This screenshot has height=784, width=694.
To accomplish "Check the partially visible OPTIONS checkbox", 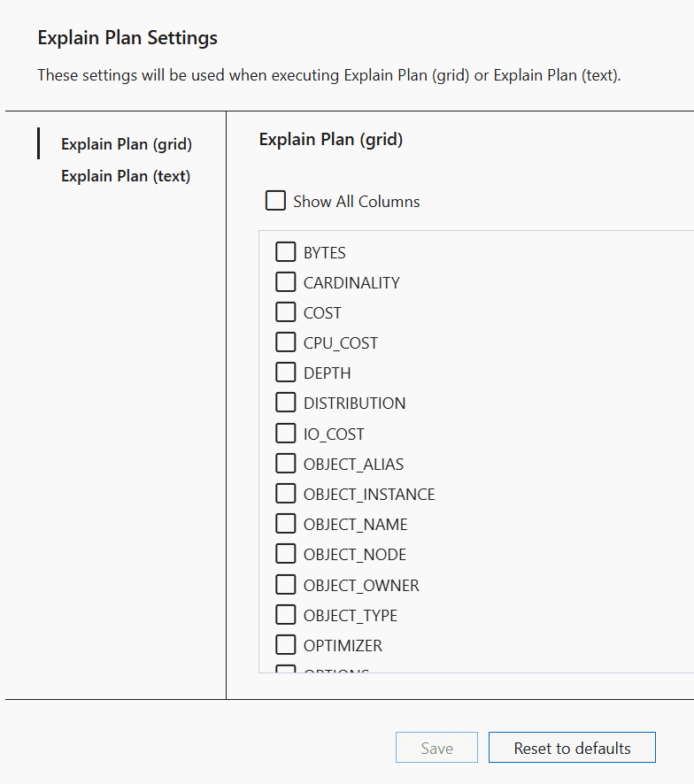I will [x=286, y=671].
